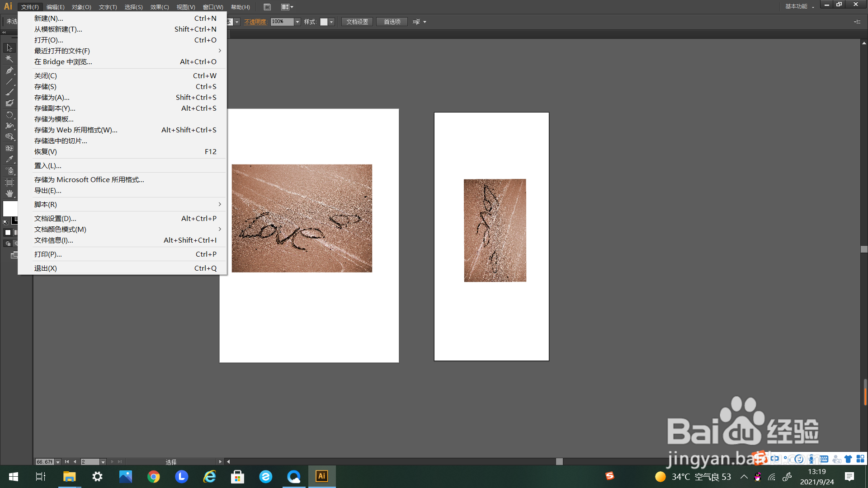The width and height of the screenshot is (868, 488).
Task: Choose 存储为(A)... from the File menu
Action: (x=52, y=98)
